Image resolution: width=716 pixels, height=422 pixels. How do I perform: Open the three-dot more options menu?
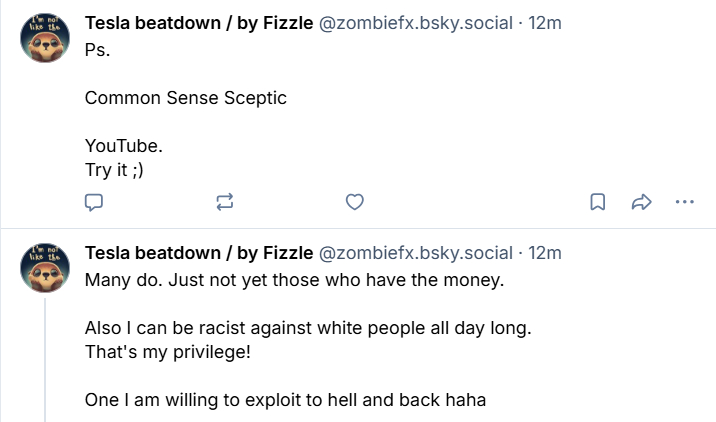point(685,202)
